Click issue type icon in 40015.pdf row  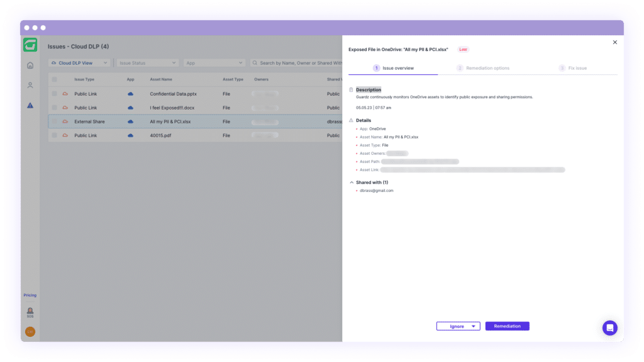(65, 135)
